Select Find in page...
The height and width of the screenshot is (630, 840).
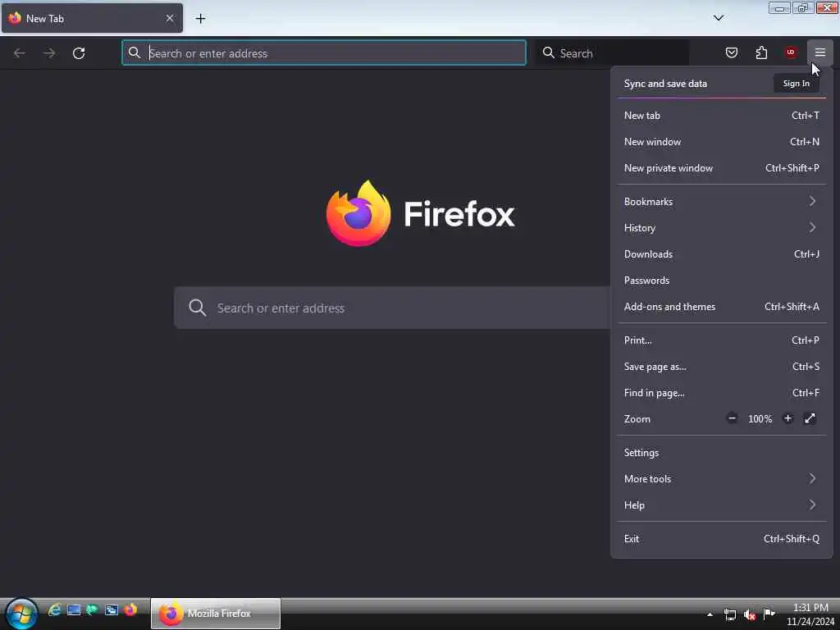point(722,393)
